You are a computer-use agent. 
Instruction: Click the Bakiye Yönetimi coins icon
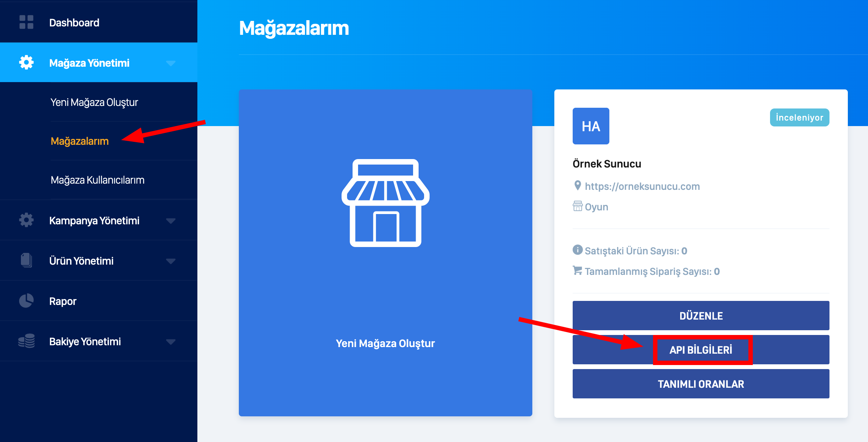coord(26,341)
